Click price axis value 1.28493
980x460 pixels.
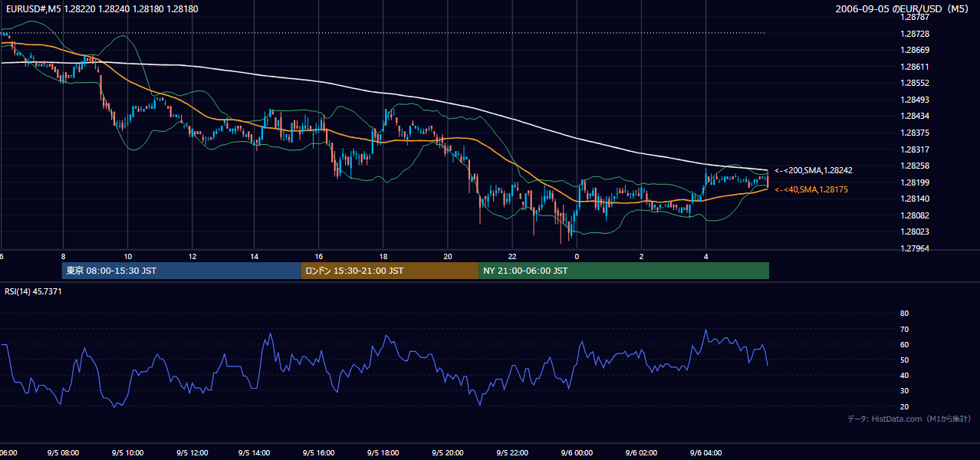coord(915,100)
